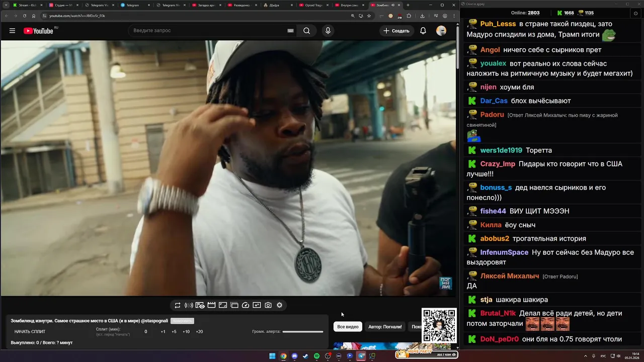Viewport: 644px width, 362px height.
Task: Click the РУС language indicator in tray
Action: 603,356
